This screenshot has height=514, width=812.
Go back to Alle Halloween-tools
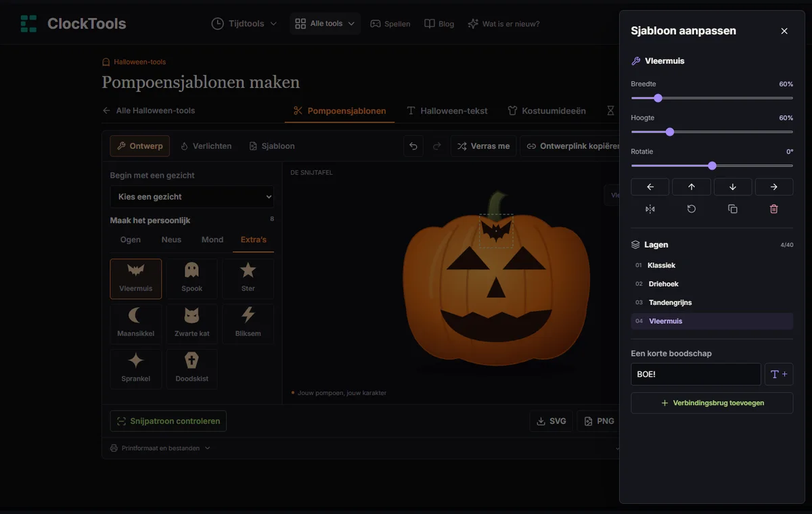[149, 111]
